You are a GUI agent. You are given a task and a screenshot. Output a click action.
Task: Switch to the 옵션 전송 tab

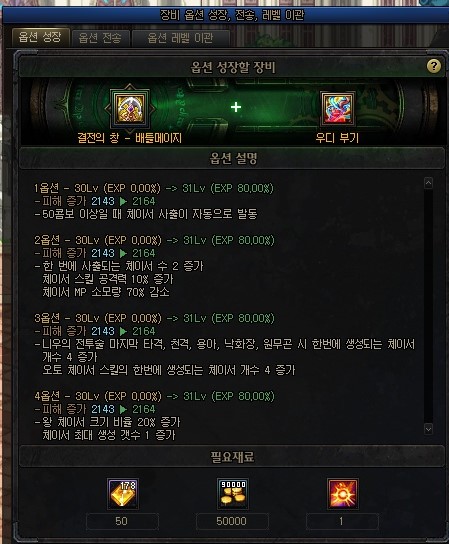point(100,38)
